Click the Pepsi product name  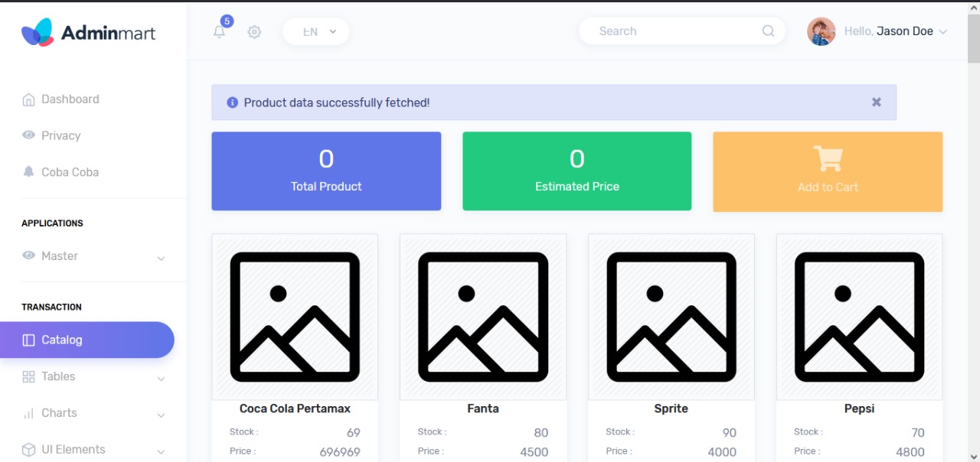859,408
